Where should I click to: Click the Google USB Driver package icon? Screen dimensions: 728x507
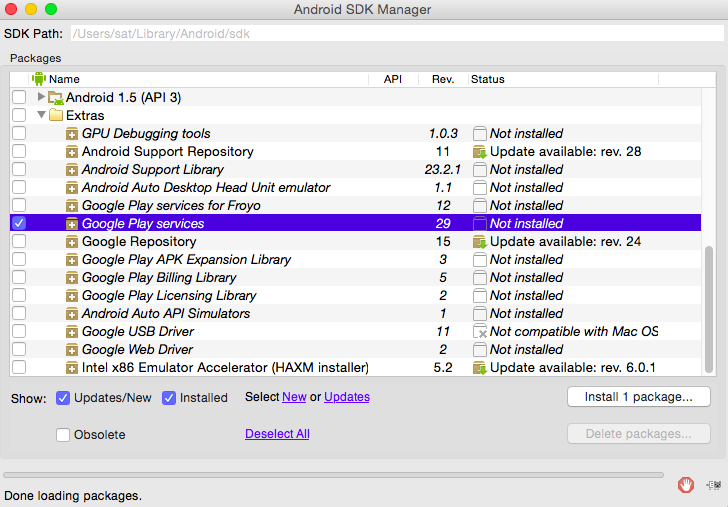point(72,332)
